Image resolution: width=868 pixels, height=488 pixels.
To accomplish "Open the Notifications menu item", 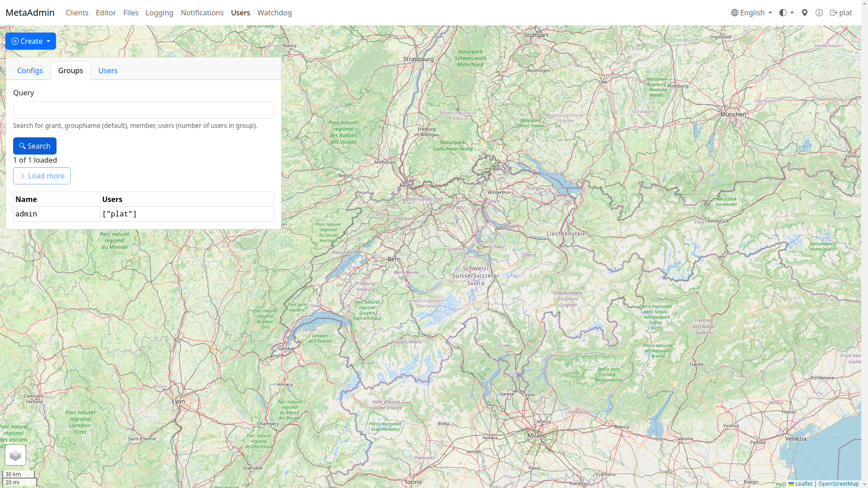I will pyautogui.click(x=202, y=13).
